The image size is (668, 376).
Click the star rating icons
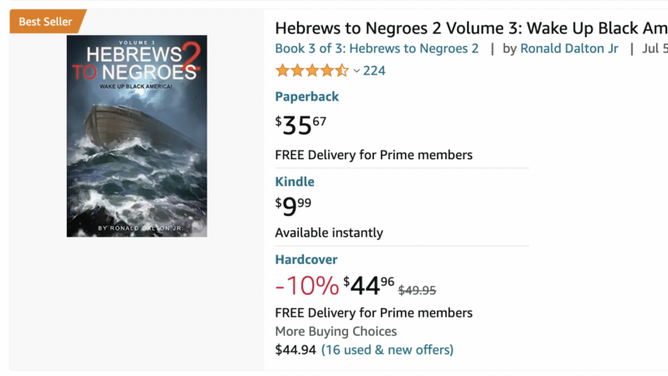pos(312,70)
